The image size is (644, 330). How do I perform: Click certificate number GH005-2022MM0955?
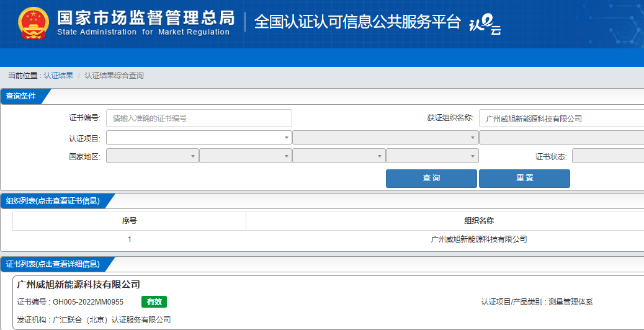(x=88, y=302)
